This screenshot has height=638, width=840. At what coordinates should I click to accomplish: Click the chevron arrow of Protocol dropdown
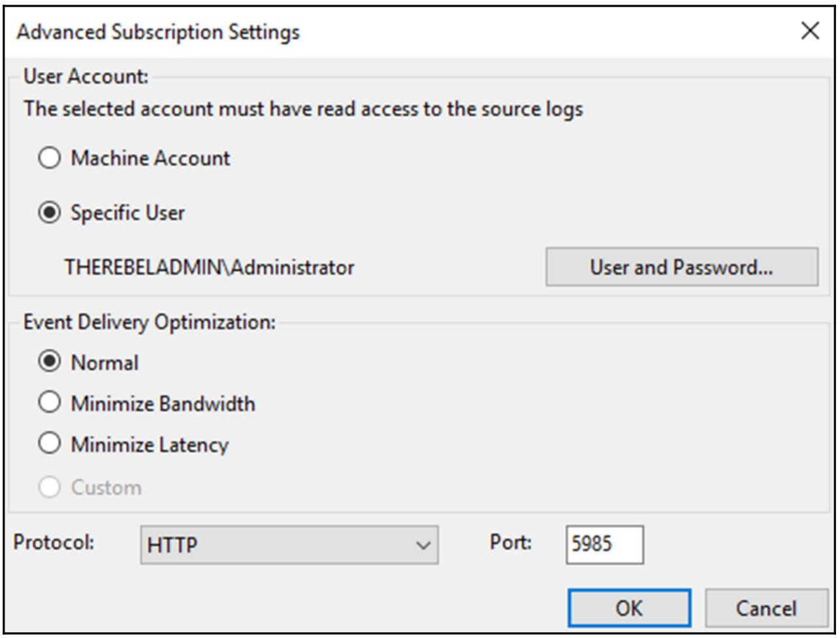tap(423, 545)
